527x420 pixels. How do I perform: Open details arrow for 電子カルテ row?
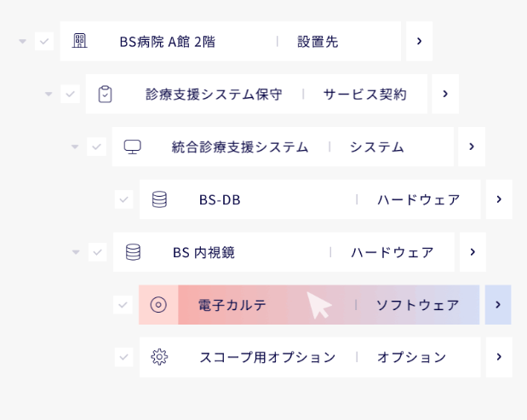tap(498, 305)
